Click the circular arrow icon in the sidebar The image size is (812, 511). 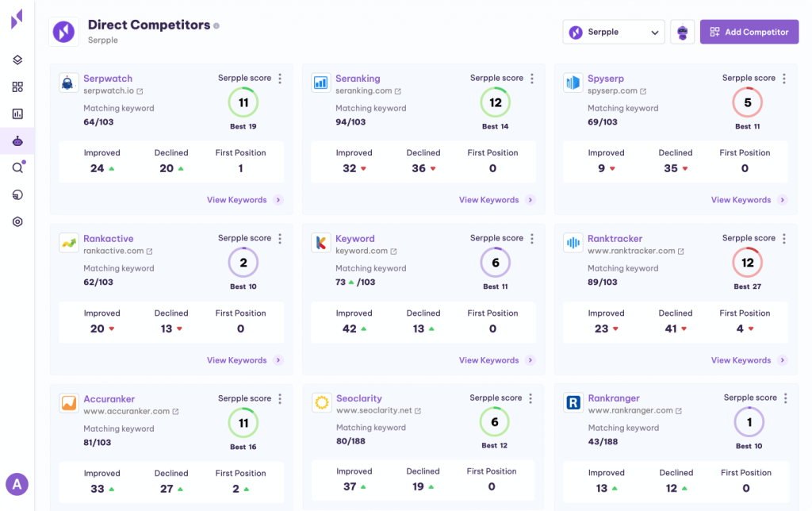point(17,194)
